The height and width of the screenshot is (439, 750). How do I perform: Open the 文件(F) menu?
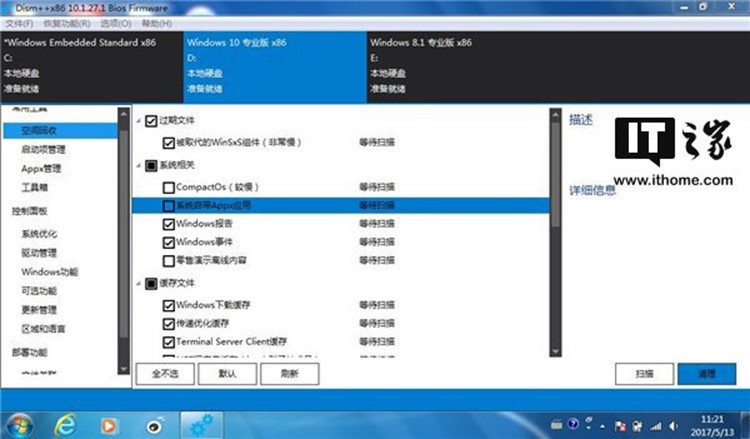[x=19, y=22]
